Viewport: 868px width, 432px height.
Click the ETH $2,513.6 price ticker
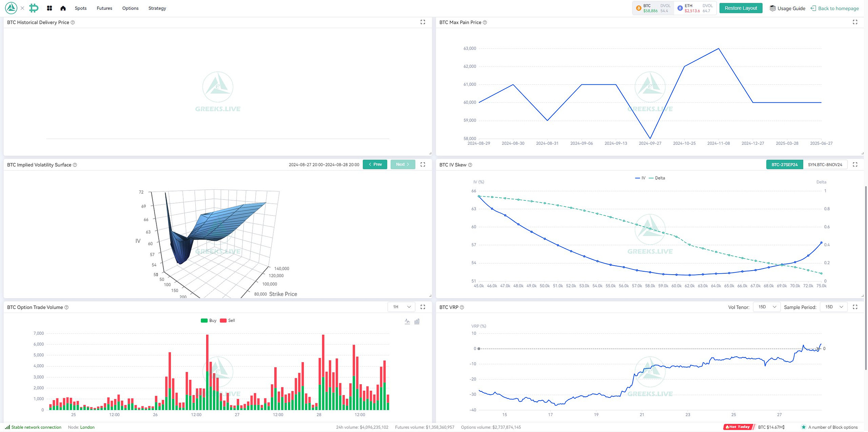click(x=695, y=8)
